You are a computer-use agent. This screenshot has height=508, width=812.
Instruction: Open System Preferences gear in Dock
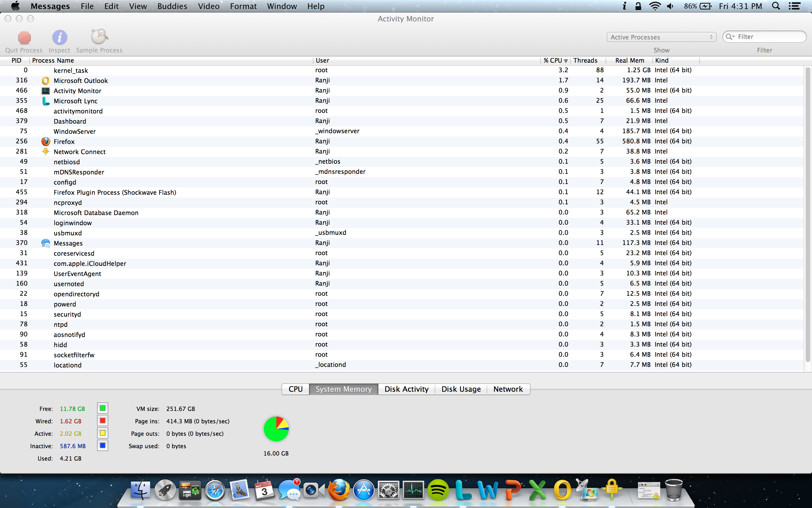[x=389, y=490]
